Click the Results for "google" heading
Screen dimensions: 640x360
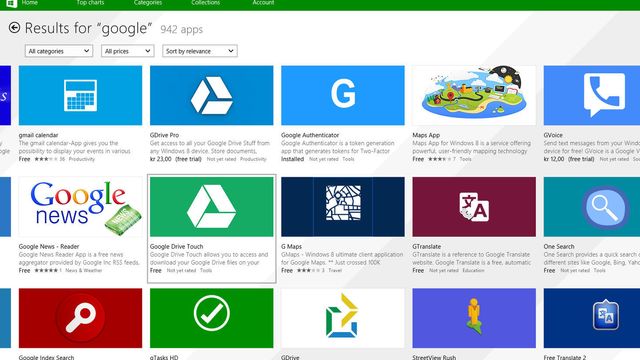click(x=88, y=28)
